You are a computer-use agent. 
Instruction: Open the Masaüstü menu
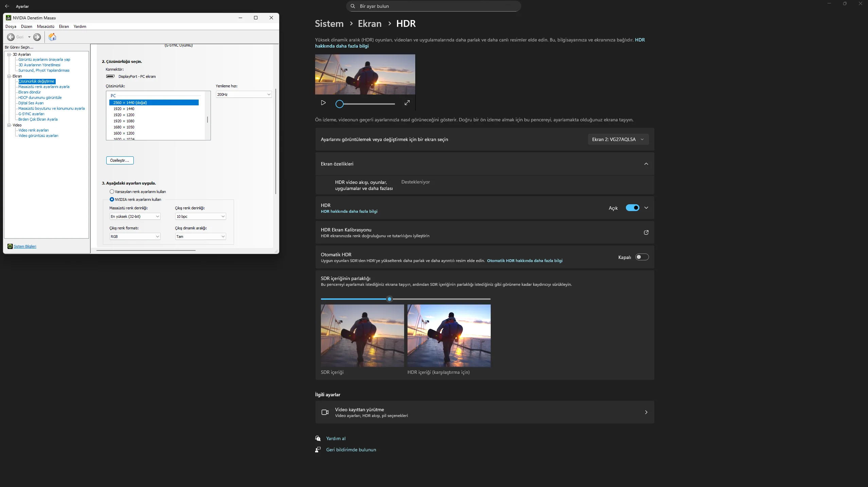point(46,27)
